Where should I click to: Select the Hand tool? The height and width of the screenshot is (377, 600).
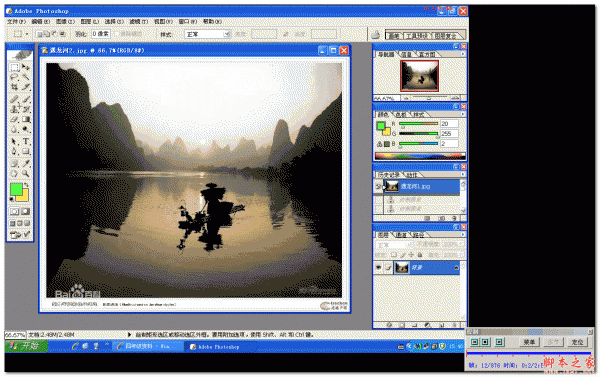point(14,173)
